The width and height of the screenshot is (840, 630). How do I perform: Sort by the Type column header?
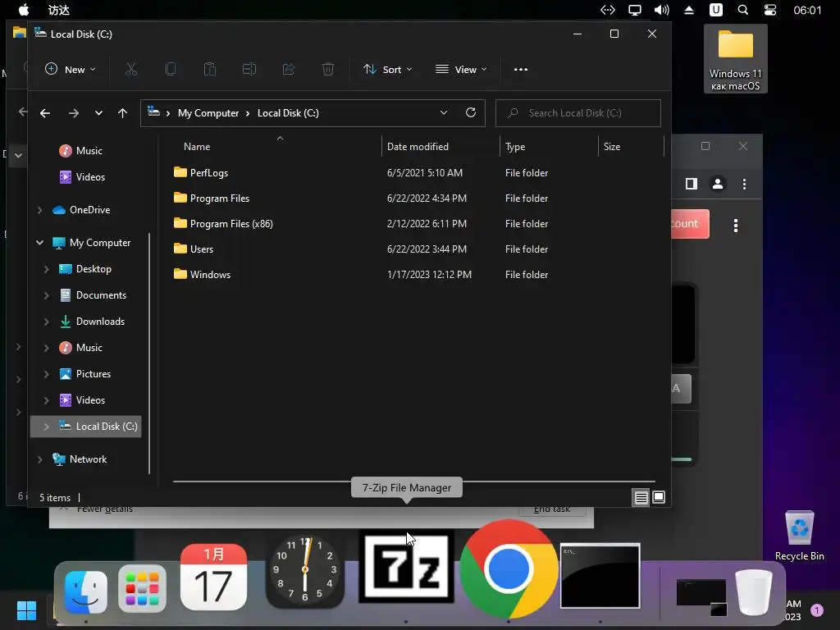515,146
